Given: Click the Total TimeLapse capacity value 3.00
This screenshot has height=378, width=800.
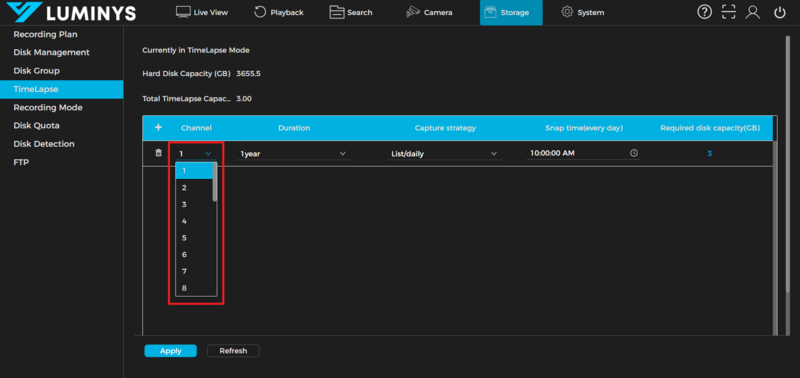Looking at the screenshot, I should click(x=244, y=98).
